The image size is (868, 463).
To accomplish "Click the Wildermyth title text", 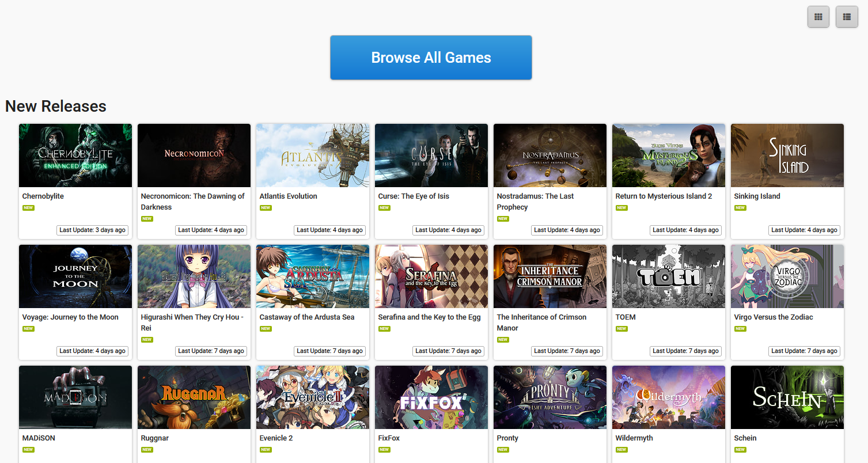I will (634, 438).
